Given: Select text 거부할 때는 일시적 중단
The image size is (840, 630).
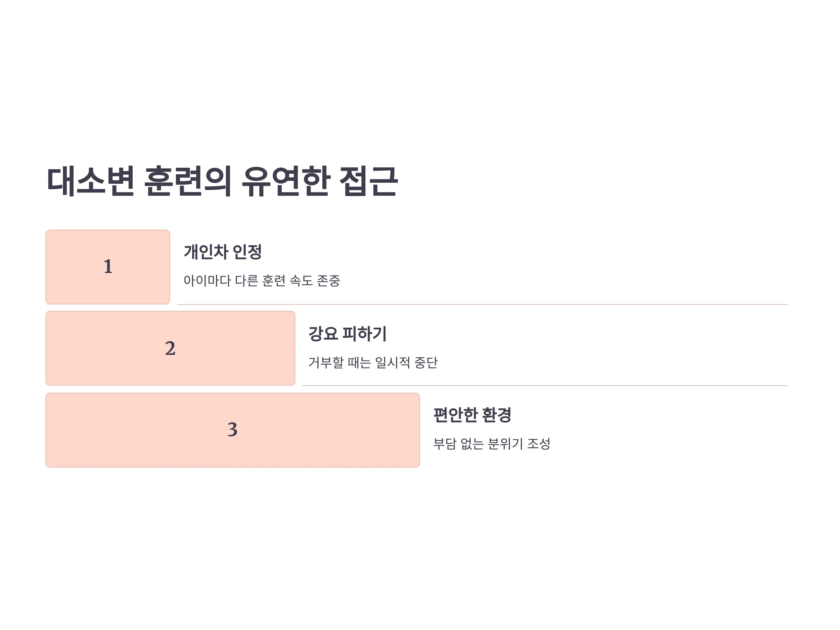Looking at the screenshot, I should pos(372,362).
